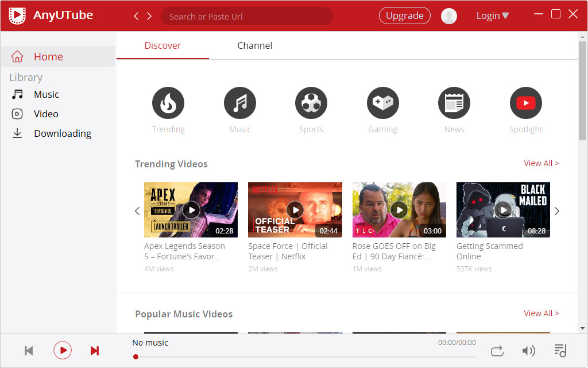Open the Login dropdown

click(x=492, y=16)
